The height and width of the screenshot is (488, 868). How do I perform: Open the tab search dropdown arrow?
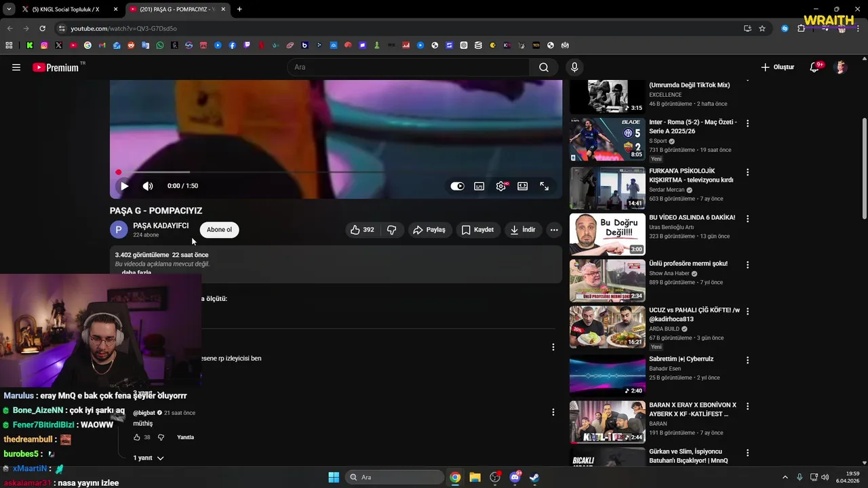pos(8,9)
